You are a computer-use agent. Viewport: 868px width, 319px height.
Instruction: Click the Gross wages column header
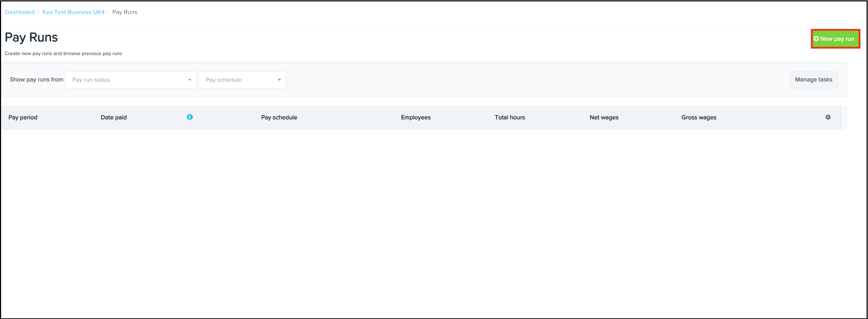pos(699,118)
